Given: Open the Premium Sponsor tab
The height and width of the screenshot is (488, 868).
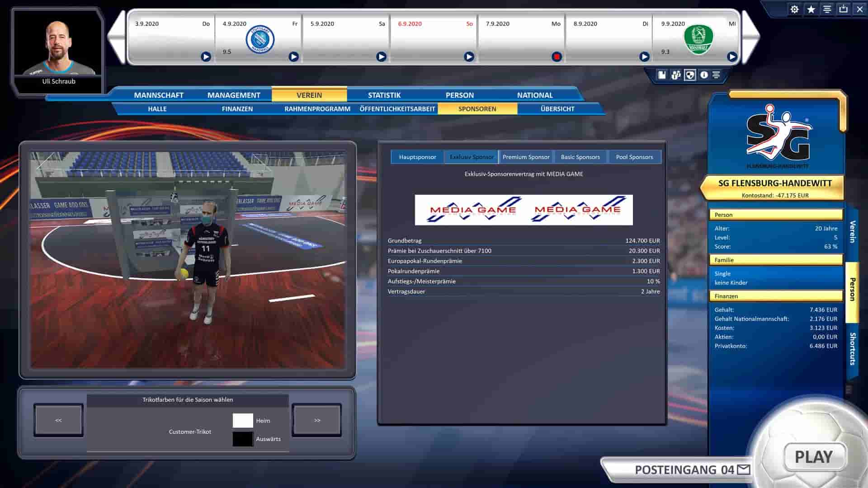Looking at the screenshot, I should point(526,157).
